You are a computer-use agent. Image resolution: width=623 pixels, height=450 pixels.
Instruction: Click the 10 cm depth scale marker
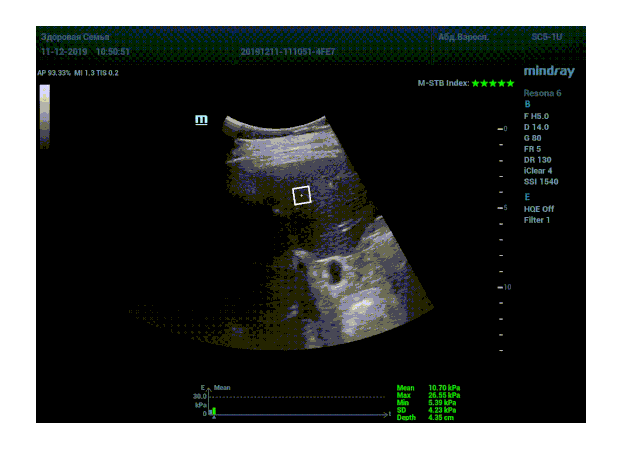[504, 287]
